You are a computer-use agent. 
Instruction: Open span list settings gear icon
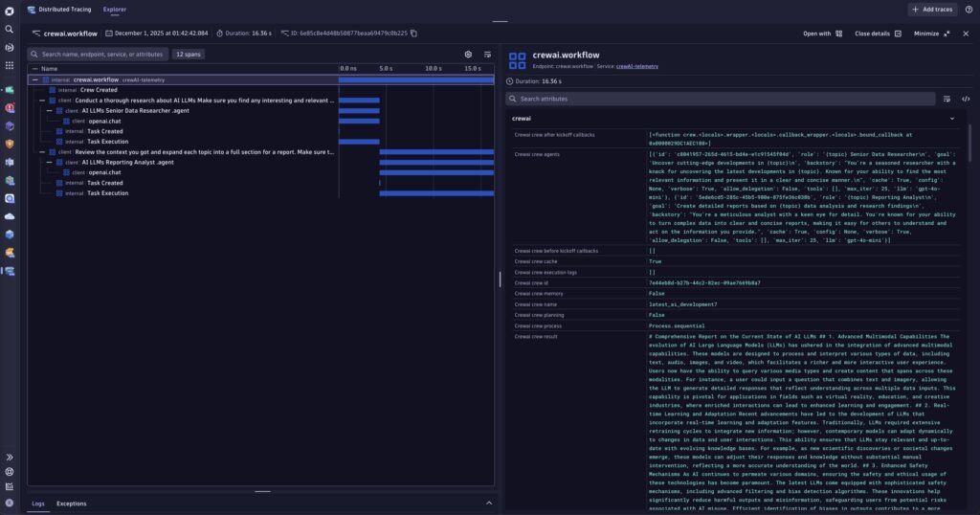[x=468, y=55]
